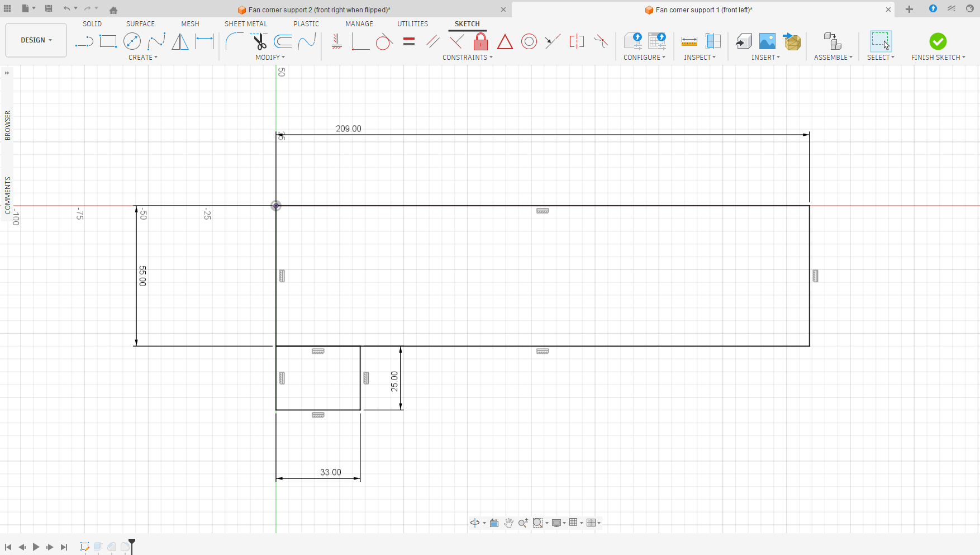Switch to the Plastic tab
The height and width of the screenshot is (555, 980).
pyautogui.click(x=306, y=24)
